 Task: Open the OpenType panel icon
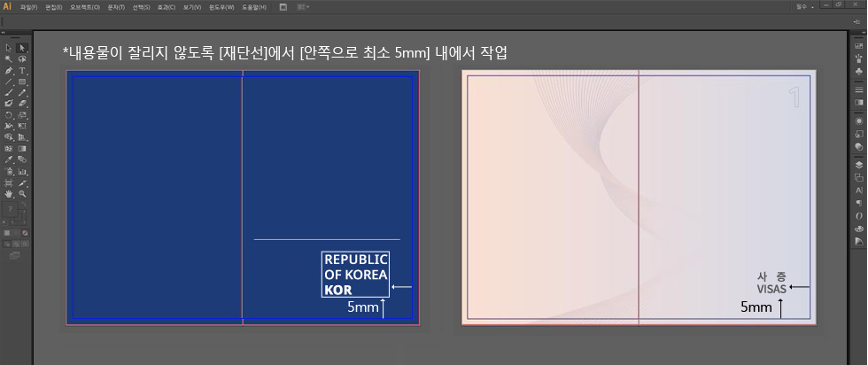(x=858, y=215)
